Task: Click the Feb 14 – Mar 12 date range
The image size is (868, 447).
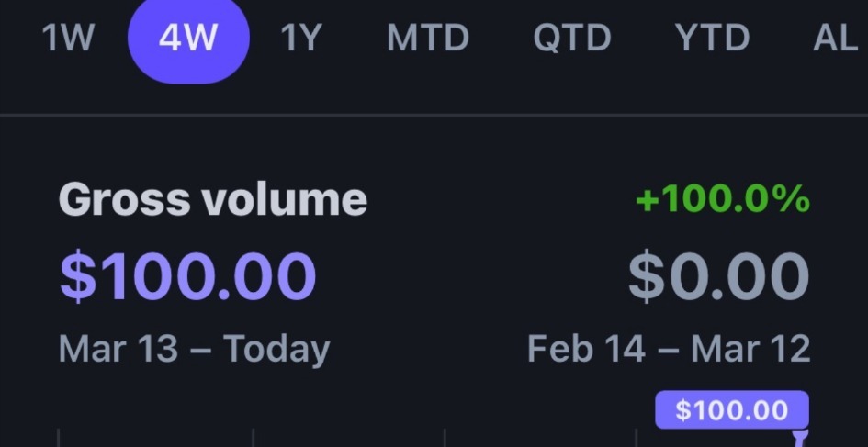Action: point(669,349)
